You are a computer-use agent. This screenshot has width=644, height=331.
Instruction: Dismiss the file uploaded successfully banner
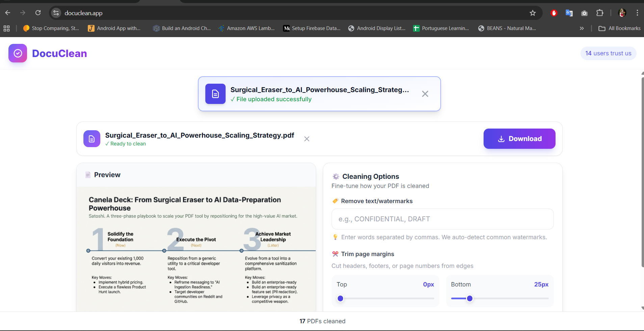pyautogui.click(x=425, y=94)
